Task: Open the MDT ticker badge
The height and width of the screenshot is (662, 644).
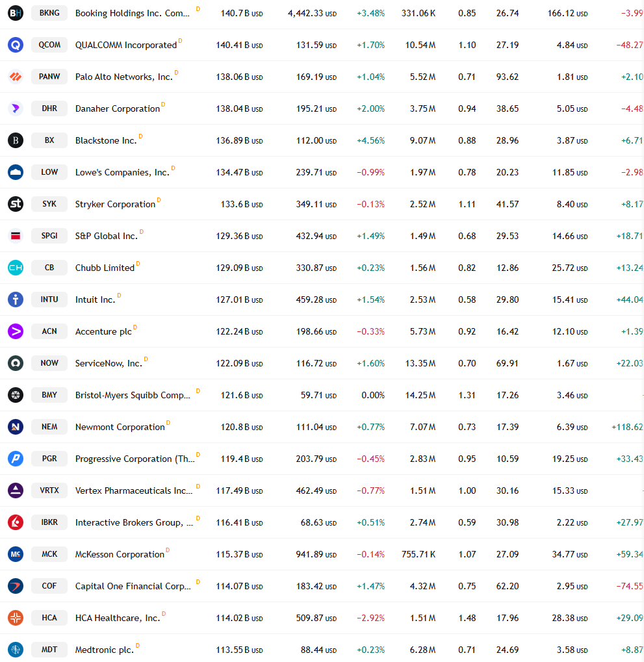Action: point(49,650)
